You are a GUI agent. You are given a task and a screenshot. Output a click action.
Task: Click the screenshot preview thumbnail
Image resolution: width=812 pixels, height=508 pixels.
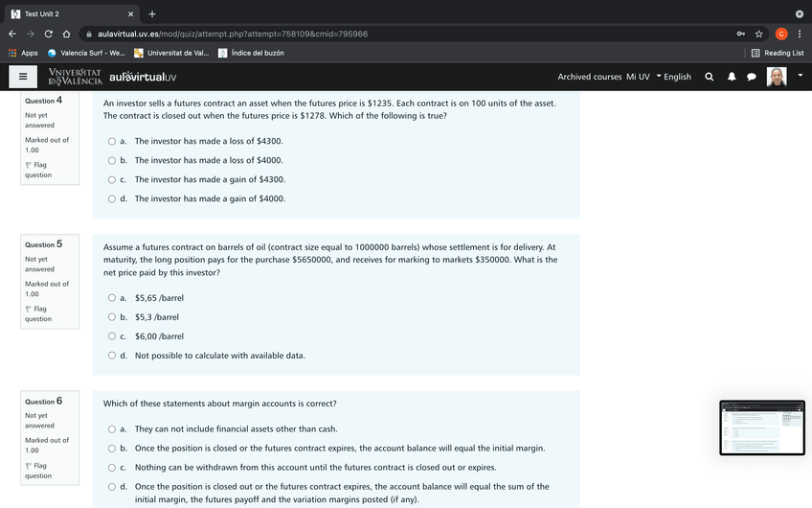762,427
